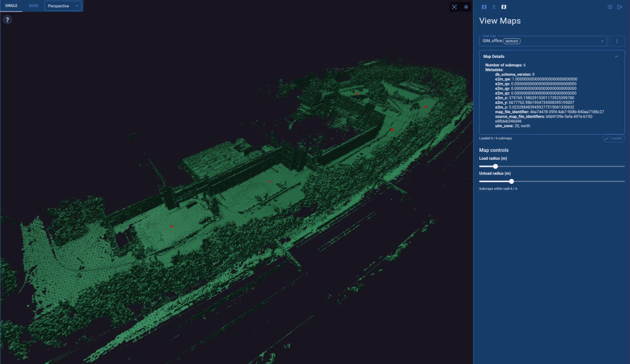Open the View map GIM_office dropdown
The height and width of the screenshot is (364, 630).
tap(543, 41)
